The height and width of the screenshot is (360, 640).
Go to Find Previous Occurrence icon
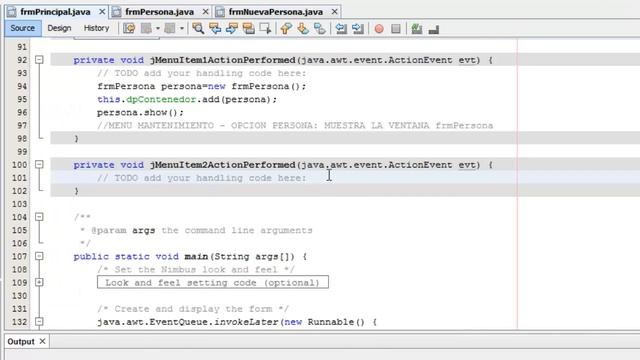click(215, 28)
